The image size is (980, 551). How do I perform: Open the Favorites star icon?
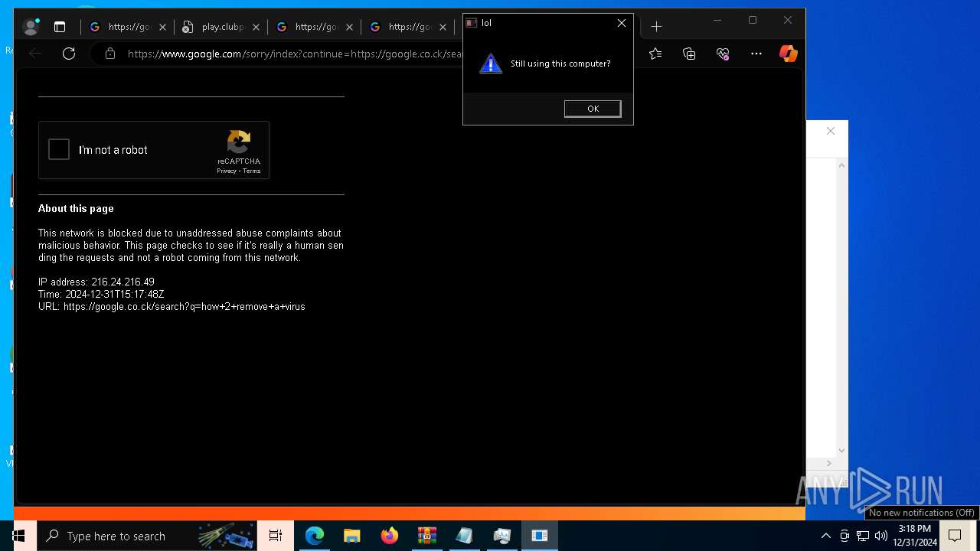coord(655,54)
